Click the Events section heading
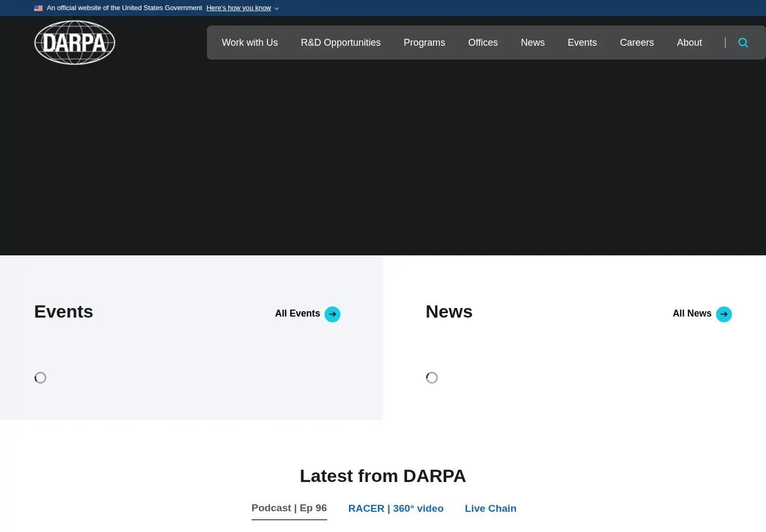 tap(64, 312)
